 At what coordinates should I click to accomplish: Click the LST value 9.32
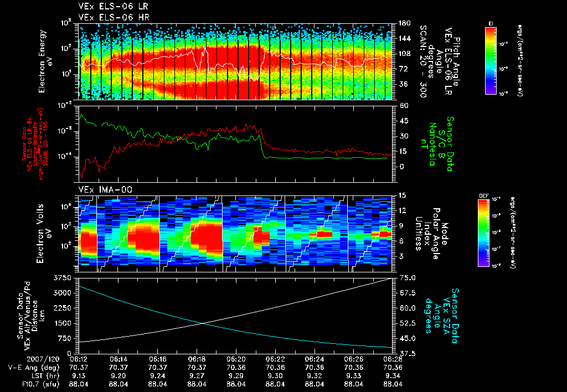(x=315, y=376)
